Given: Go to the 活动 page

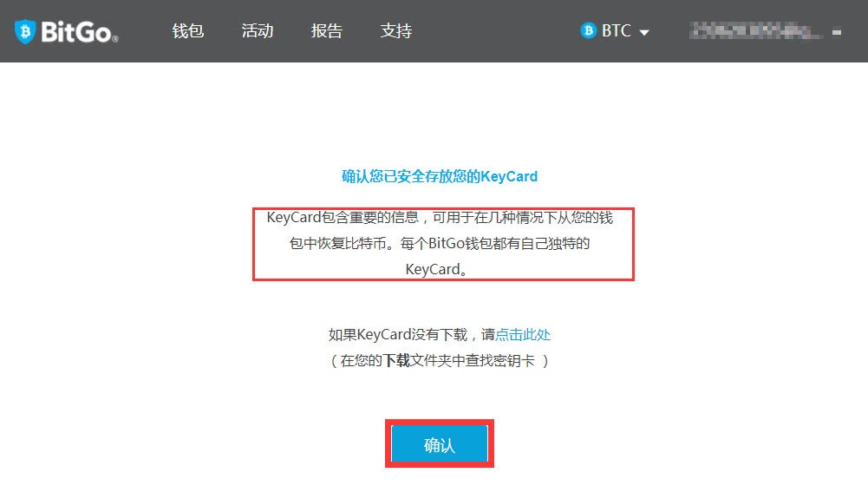Looking at the screenshot, I should [258, 31].
